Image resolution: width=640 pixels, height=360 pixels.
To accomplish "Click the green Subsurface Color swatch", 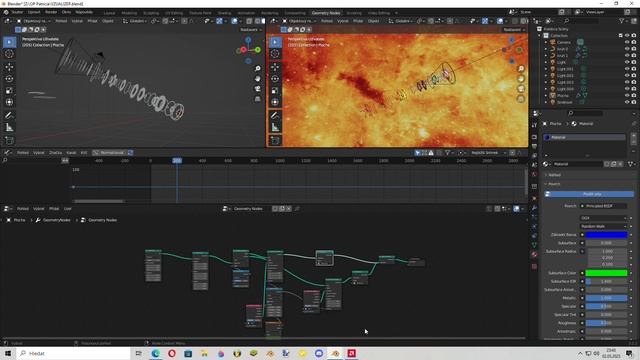I will [x=606, y=273].
